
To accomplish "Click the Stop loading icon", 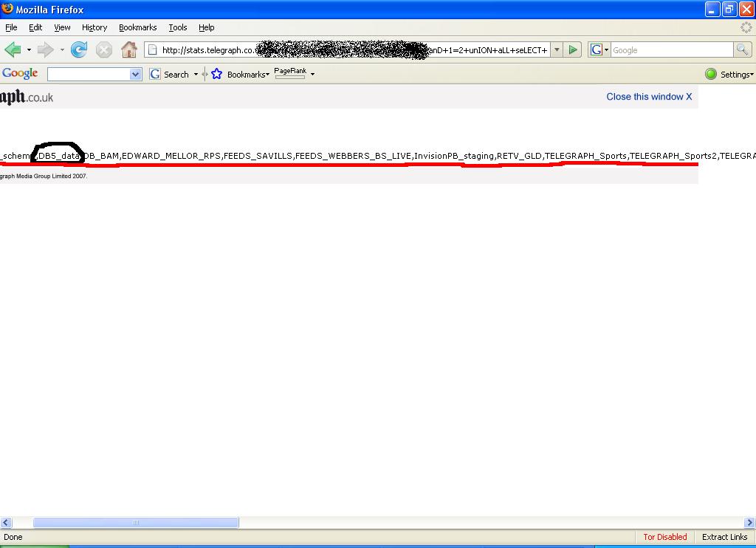I will [103, 49].
